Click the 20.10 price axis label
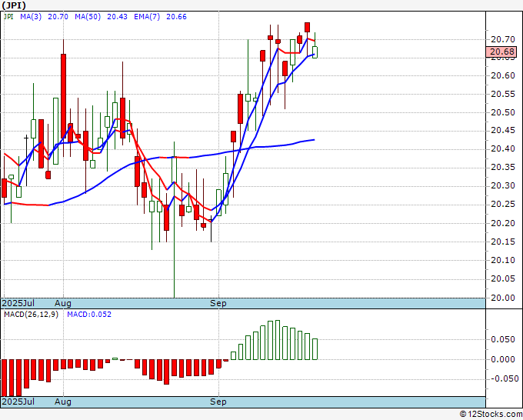This screenshot has height=420, width=523. [x=503, y=260]
